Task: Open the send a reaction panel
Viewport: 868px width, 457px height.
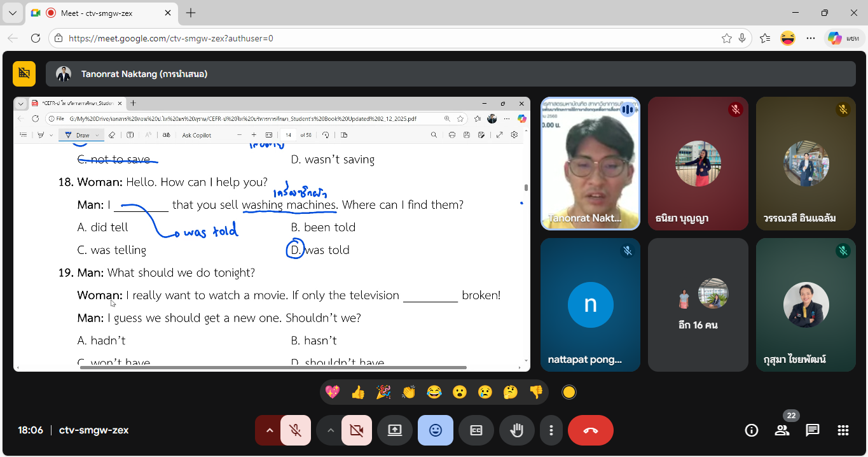Action: tap(435, 430)
